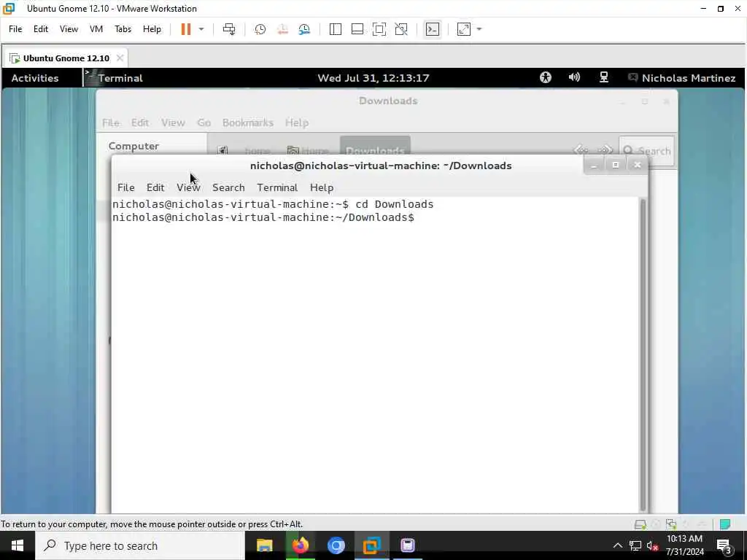Open the VMware File menu

click(x=15, y=29)
